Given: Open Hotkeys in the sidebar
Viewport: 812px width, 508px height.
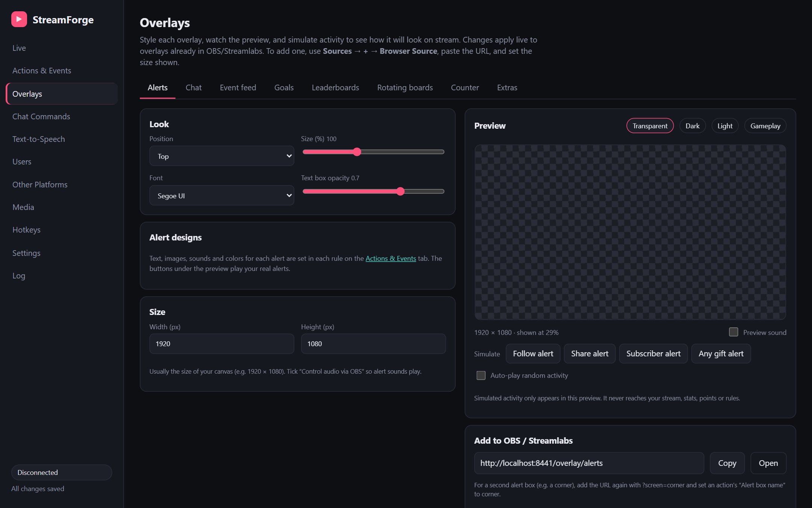Looking at the screenshot, I should point(62,230).
